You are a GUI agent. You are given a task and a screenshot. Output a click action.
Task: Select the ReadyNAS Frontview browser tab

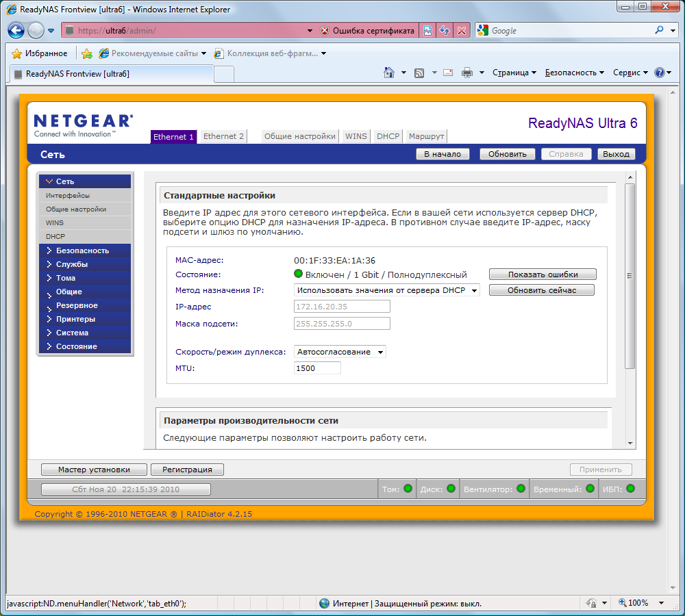pyautogui.click(x=112, y=74)
